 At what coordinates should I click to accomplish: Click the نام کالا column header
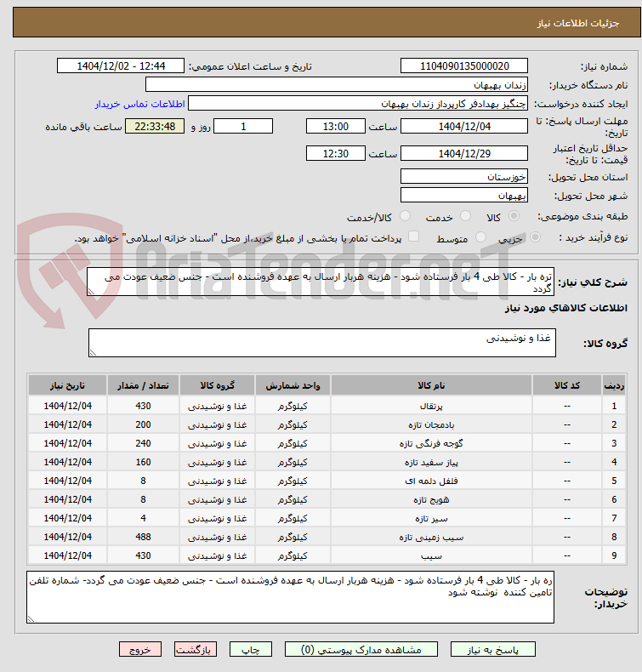431,385
